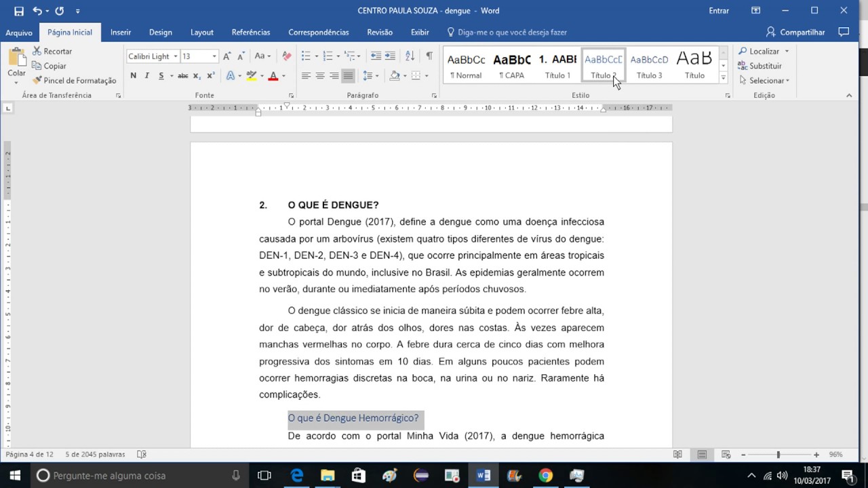Apply strikethrough formatting (abc)
Viewport: 868px width, 488px height.
[182, 76]
